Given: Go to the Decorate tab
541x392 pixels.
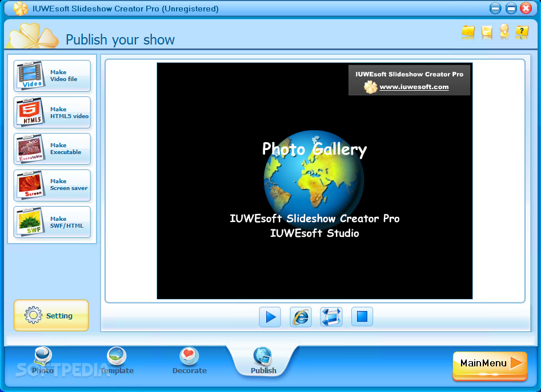Looking at the screenshot, I should pyautogui.click(x=190, y=361).
